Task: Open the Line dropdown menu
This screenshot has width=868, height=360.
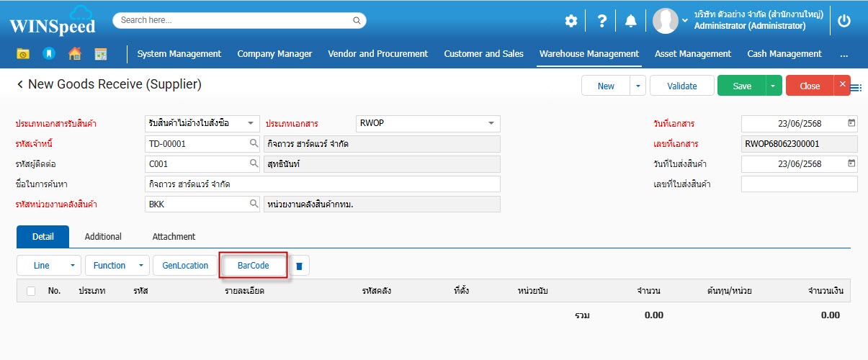Action: (72, 266)
